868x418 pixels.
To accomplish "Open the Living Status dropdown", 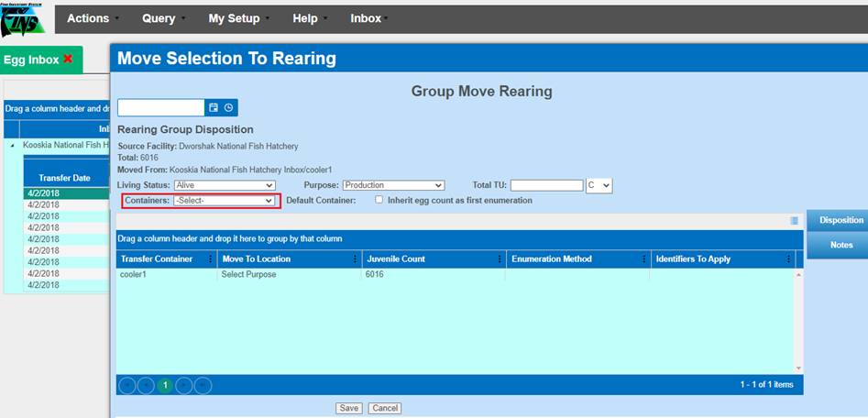I will (224, 185).
